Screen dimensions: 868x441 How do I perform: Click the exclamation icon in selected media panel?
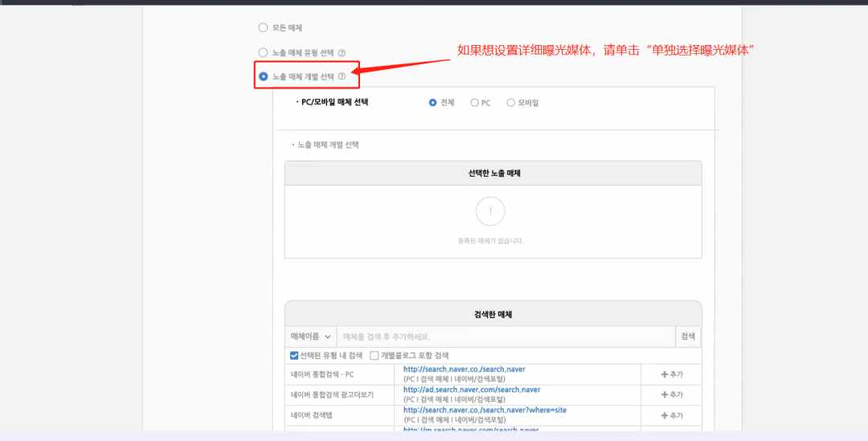pyautogui.click(x=490, y=210)
